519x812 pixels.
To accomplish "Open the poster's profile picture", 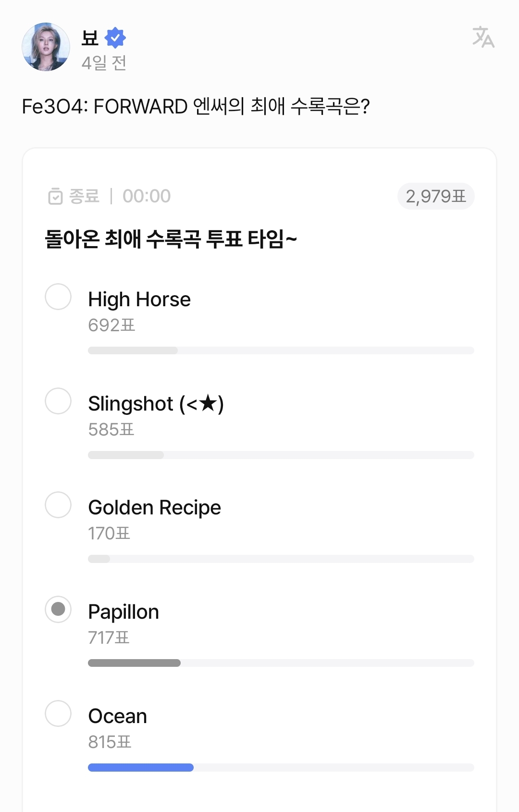I will (x=46, y=47).
